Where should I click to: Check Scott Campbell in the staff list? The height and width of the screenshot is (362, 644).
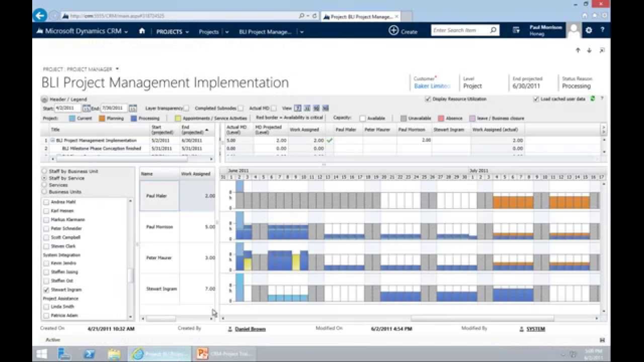pos(46,237)
